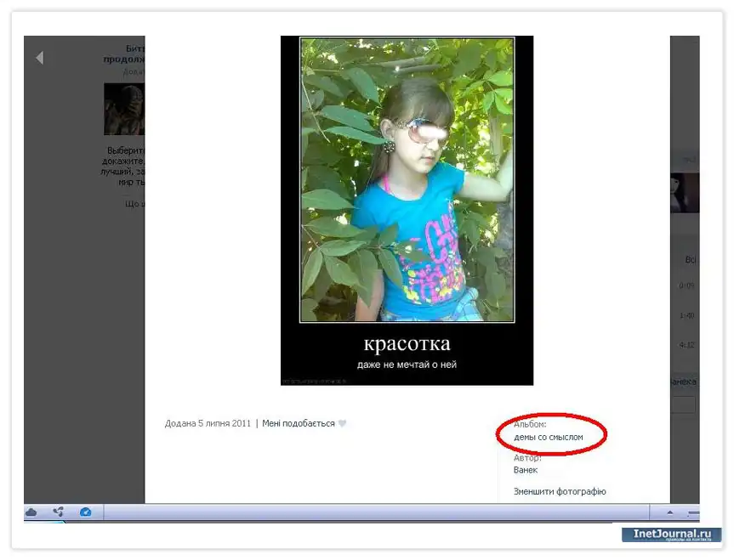
Task: Click the dimmed input box at right edge
Action: tap(684, 404)
